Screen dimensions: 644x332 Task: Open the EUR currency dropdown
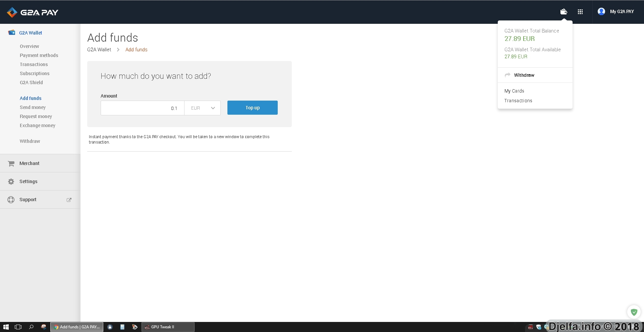click(203, 108)
